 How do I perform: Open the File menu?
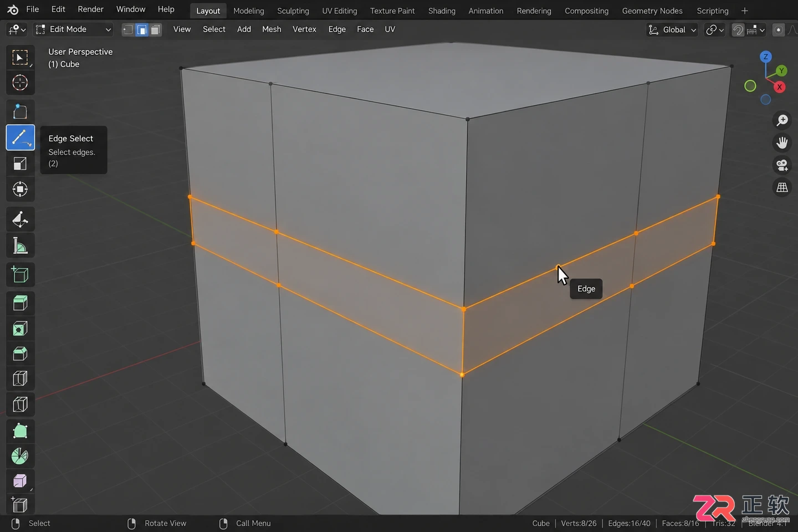pos(33,9)
